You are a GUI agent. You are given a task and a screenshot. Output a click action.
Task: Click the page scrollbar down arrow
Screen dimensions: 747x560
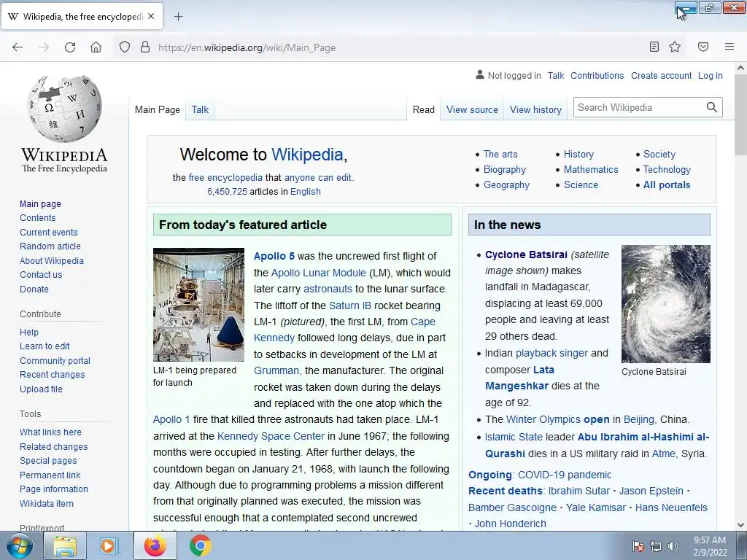pos(741,525)
